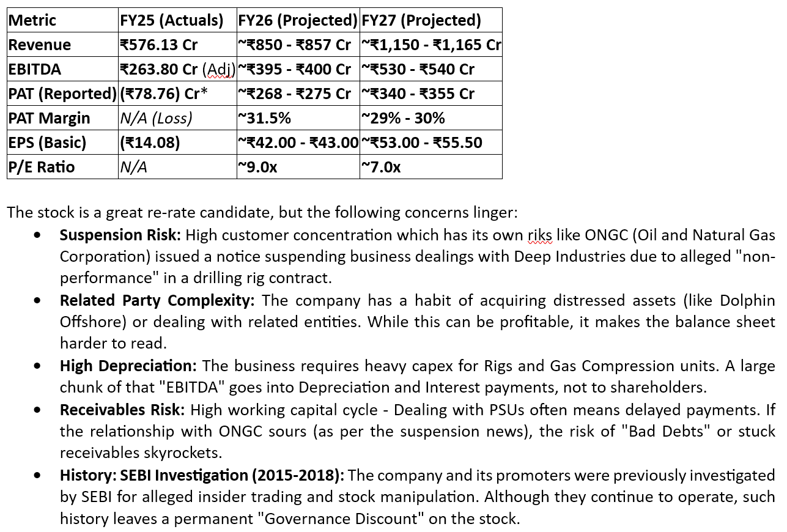
Task: Click the "Suspension Risk:" bold heading
Action: point(120,235)
